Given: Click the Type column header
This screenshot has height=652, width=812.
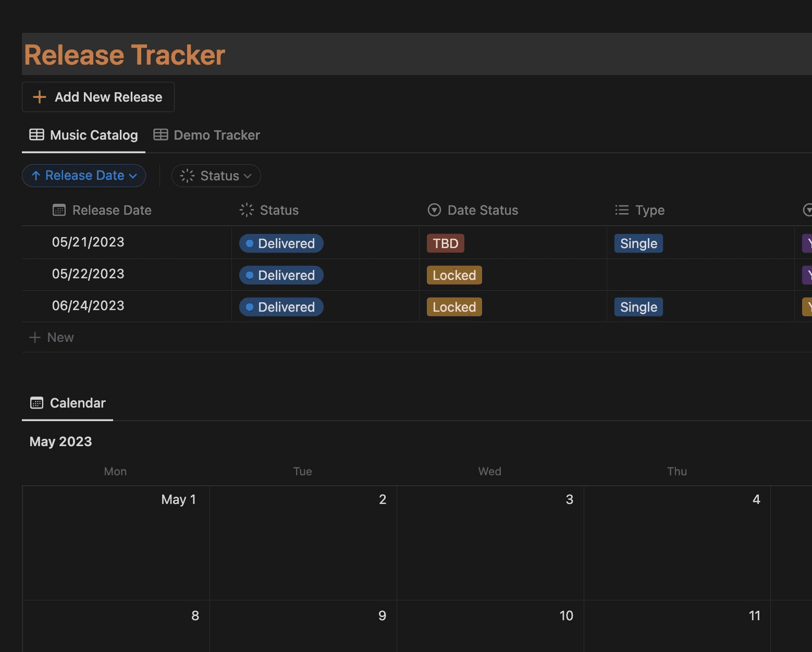Looking at the screenshot, I should click(x=639, y=210).
